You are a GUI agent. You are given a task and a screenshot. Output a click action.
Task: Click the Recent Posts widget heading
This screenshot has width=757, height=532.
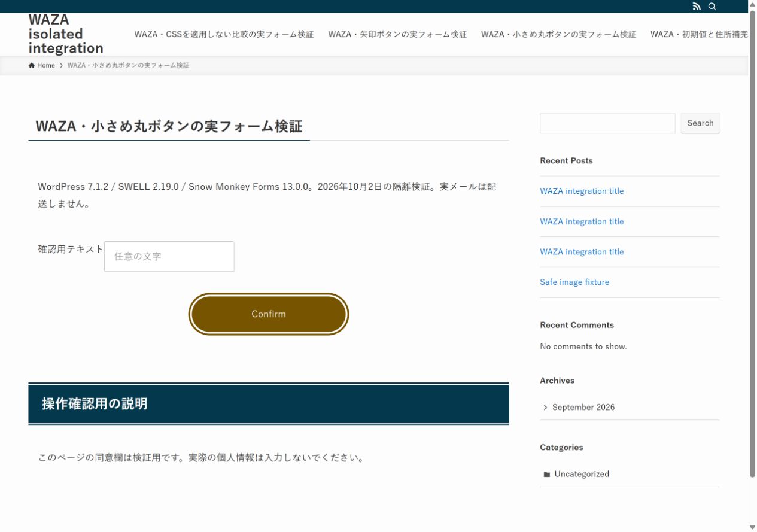pos(566,161)
